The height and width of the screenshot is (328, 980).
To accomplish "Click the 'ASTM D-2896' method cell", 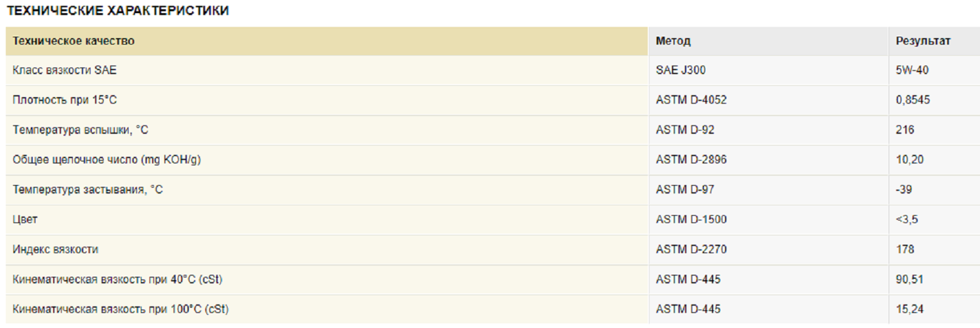I will click(x=691, y=160).
